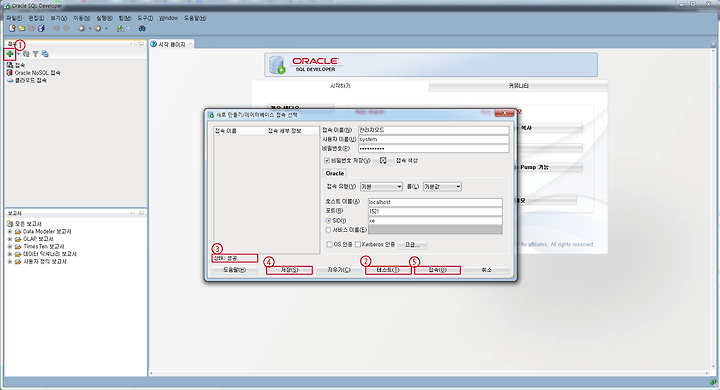Screen dimensions: 720x390
Task: Open the 편집 menu
Action: click(36, 18)
